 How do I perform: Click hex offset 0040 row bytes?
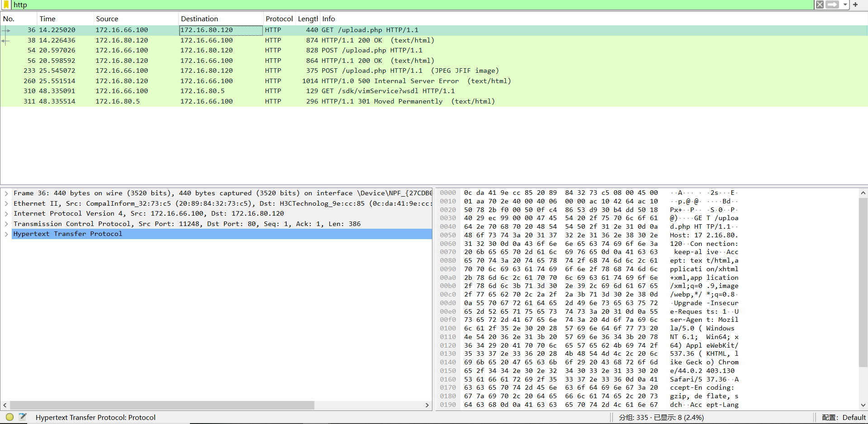[561, 226]
